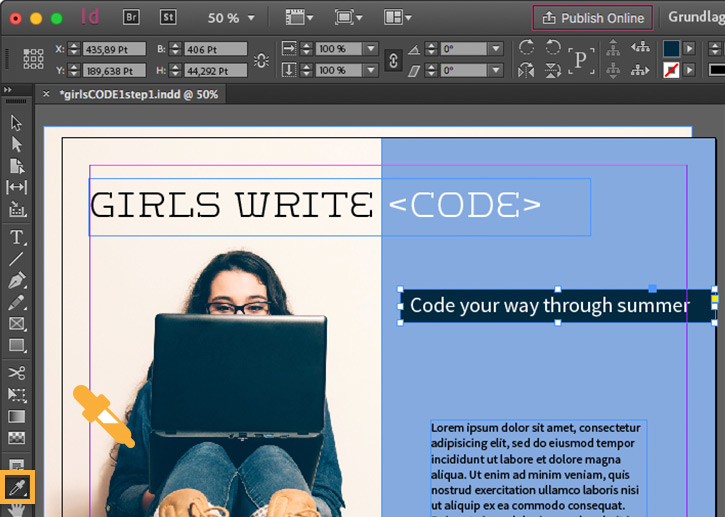
Task: Click the Publish Online button
Action: coord(593,18)
